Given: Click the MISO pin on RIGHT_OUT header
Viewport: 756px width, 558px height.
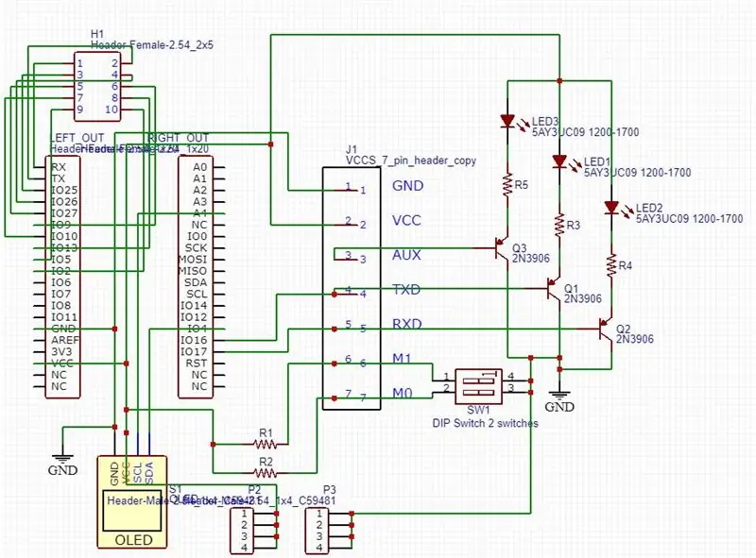Looking at the screenshot, I should (193, 271).
